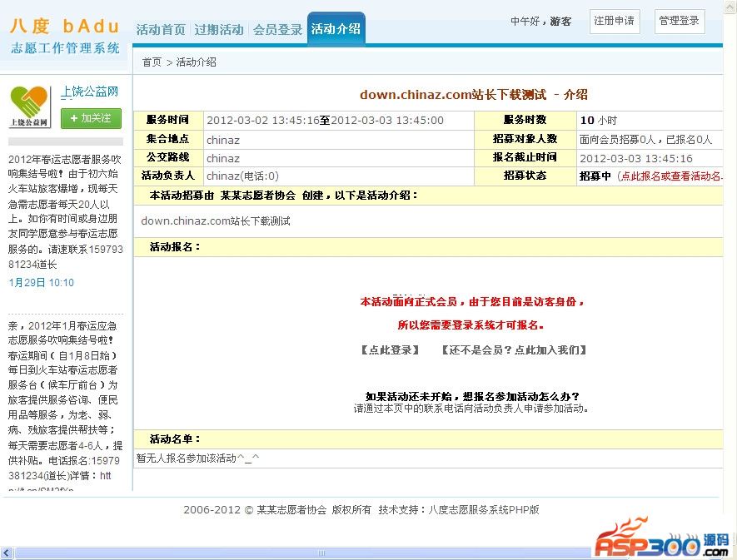Follow 上饶公益网 with the 加关注 button

[91, 118]
